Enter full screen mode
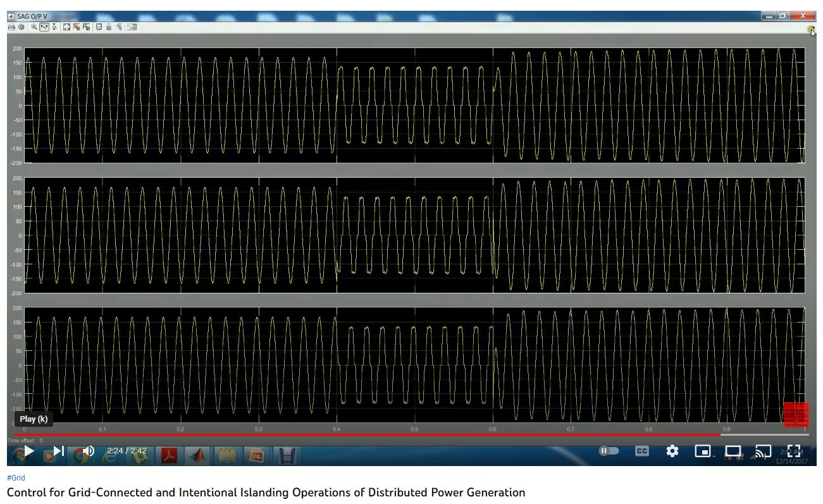 pyautogui.click(x=793, y=451)
